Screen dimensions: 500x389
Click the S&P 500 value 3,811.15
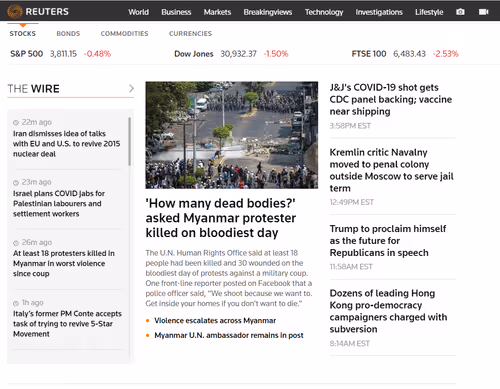(x=63, y=54)
